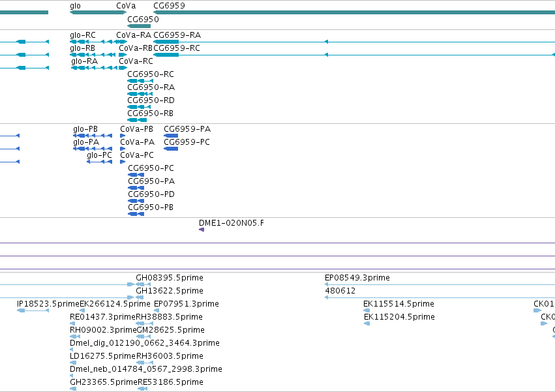Open transcript CG6950-RC
This screenshot has height=392, width=555.
151,74
